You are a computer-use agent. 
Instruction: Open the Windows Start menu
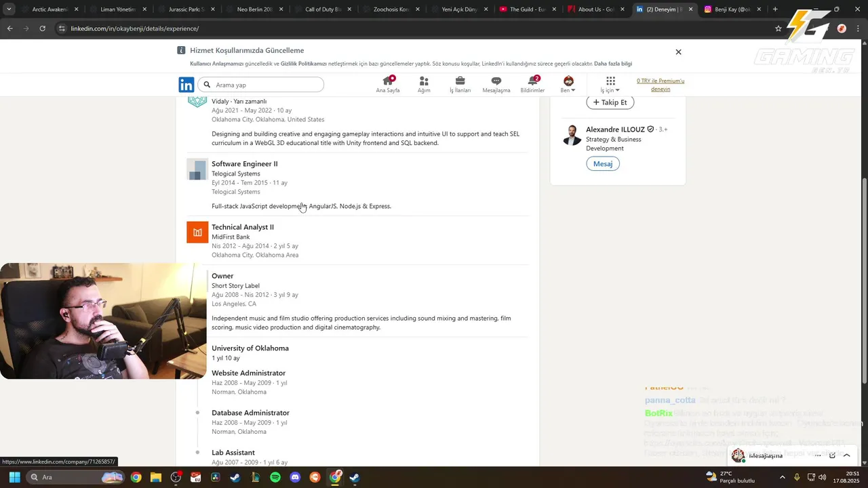click(x=14, y=477)
